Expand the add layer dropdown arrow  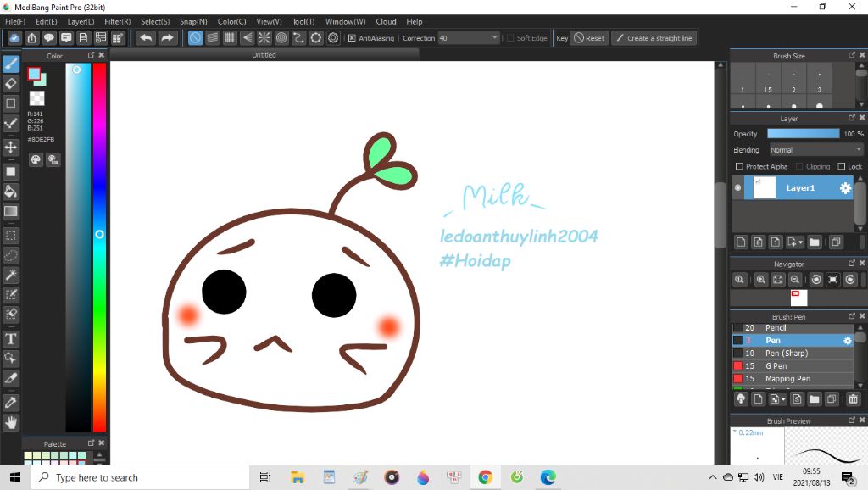(x=800, y=242)
